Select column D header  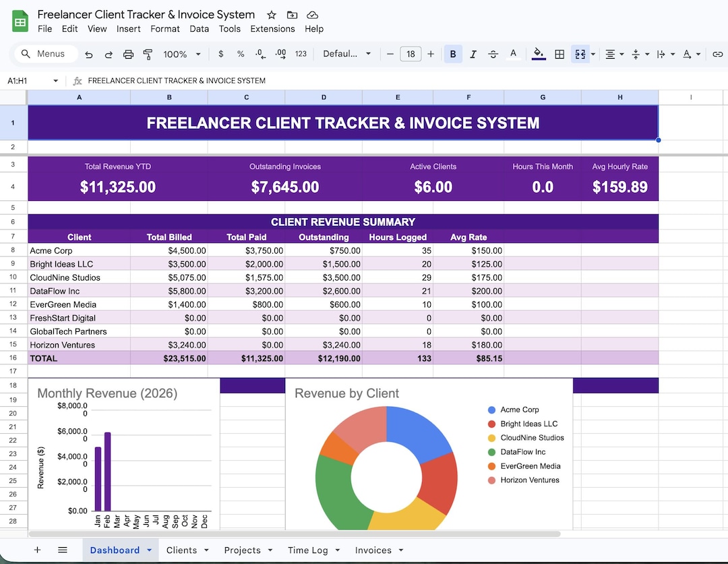tap(324, 97)
